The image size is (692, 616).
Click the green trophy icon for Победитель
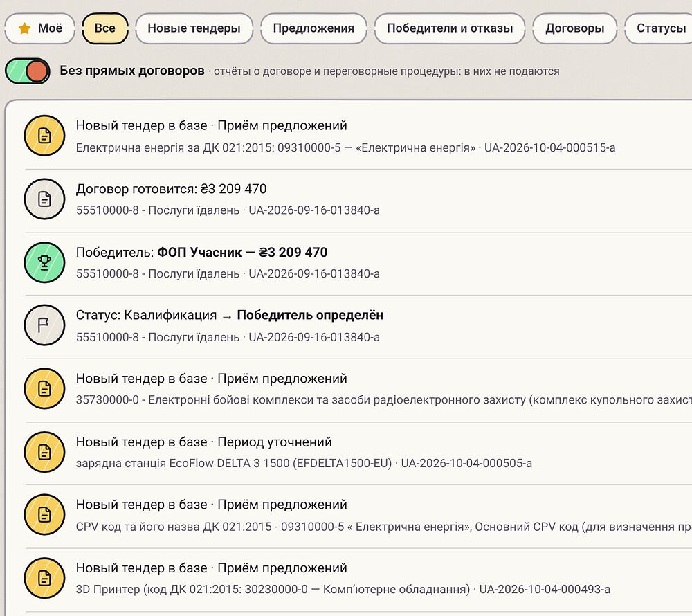(44, 262)
